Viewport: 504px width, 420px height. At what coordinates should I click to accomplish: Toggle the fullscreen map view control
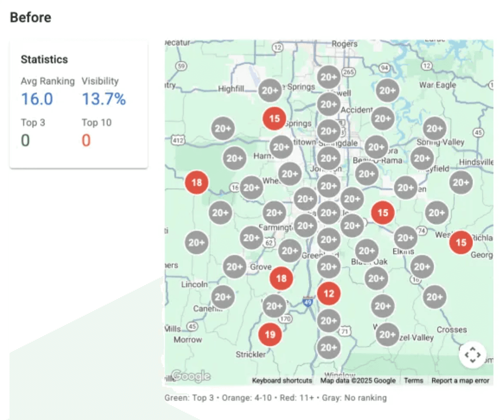click(472, 355)
